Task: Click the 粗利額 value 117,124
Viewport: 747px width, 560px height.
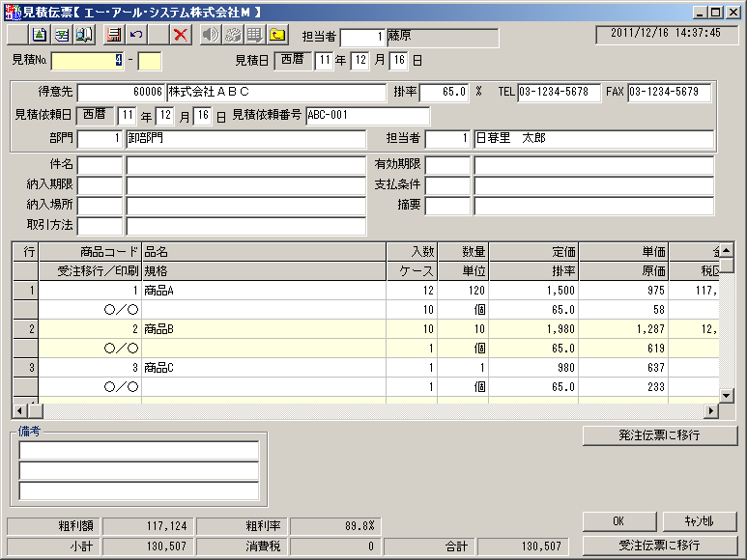Action: (148, 526)
